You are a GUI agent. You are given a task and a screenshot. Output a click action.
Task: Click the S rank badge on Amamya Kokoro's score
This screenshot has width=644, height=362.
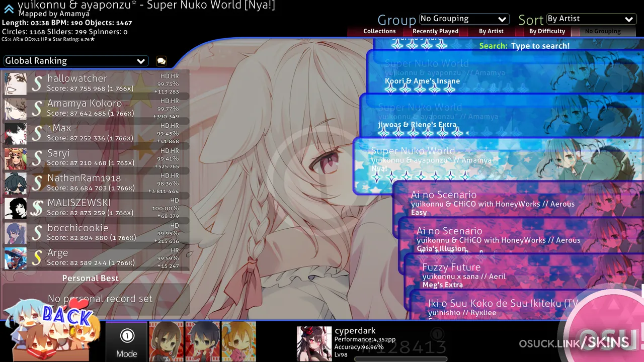click(x=37, y=109)
